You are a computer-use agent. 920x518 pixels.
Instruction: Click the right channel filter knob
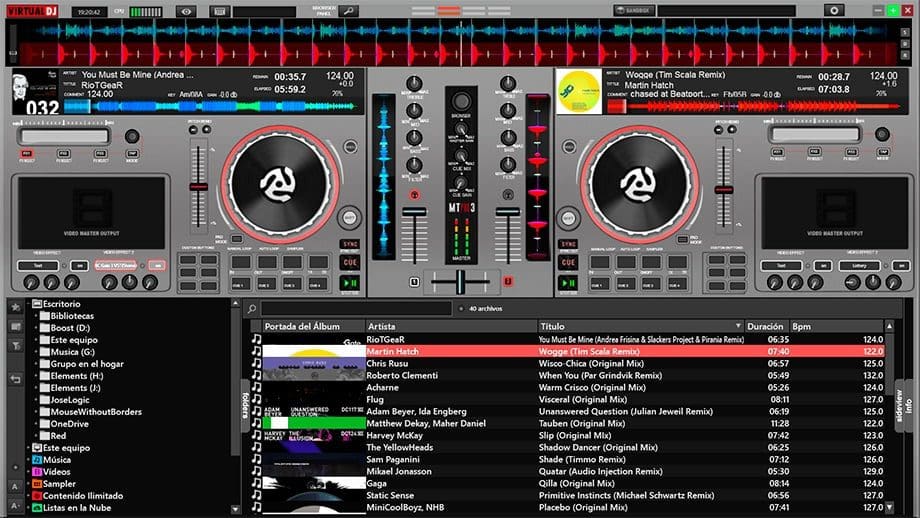coord(508,165)
